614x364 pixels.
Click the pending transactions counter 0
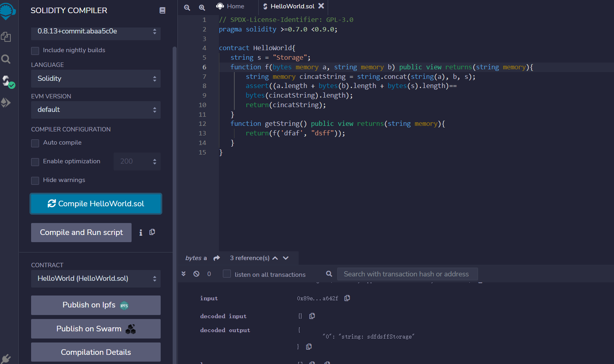pos(209,274)
